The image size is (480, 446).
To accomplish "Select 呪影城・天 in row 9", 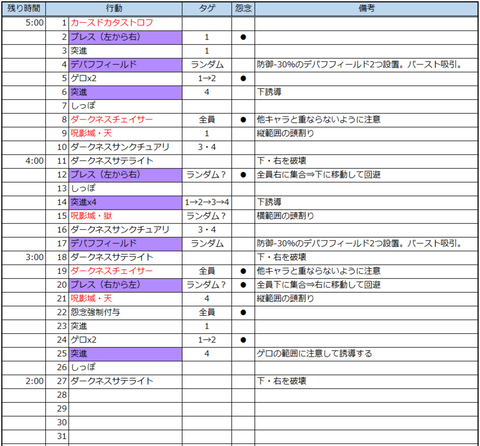I will coord(125,133).
